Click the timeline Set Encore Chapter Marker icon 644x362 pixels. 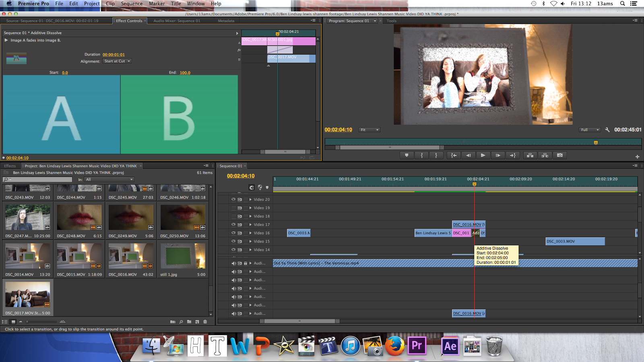coord(260,187)
